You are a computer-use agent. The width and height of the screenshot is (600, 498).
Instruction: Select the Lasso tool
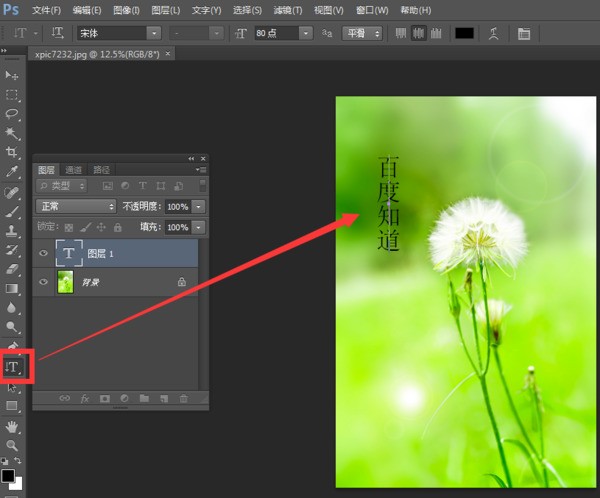[11, 114]
